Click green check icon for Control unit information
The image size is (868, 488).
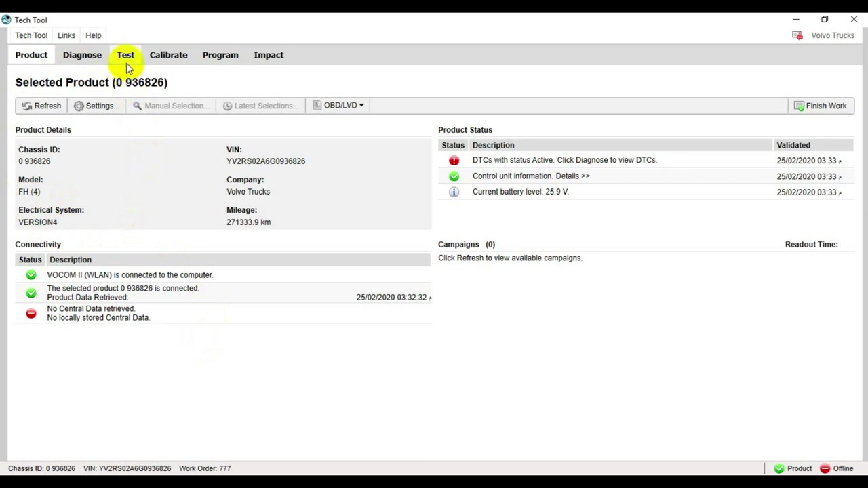pyautogui.click(x=454, y=176)
